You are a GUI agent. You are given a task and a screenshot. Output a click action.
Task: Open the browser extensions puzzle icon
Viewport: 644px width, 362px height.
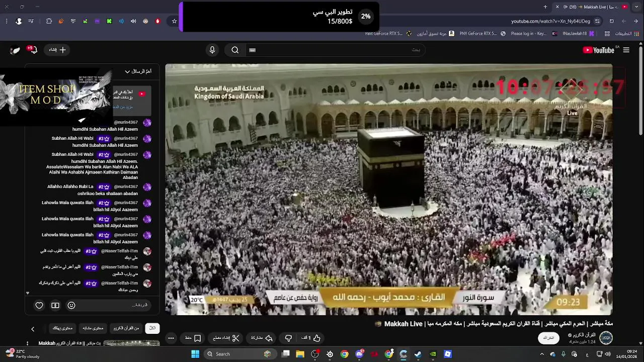[x=49, y=21]
